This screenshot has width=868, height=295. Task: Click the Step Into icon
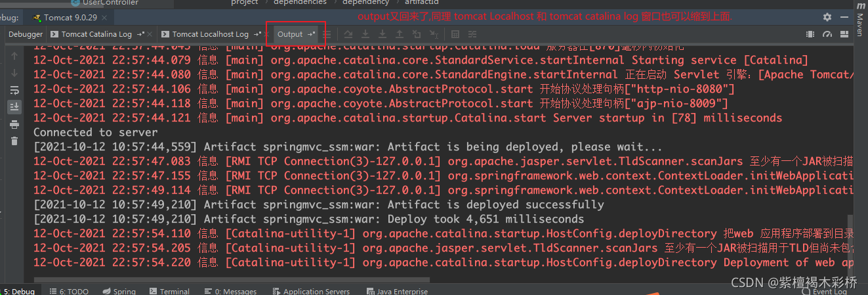tap(365, 34)
